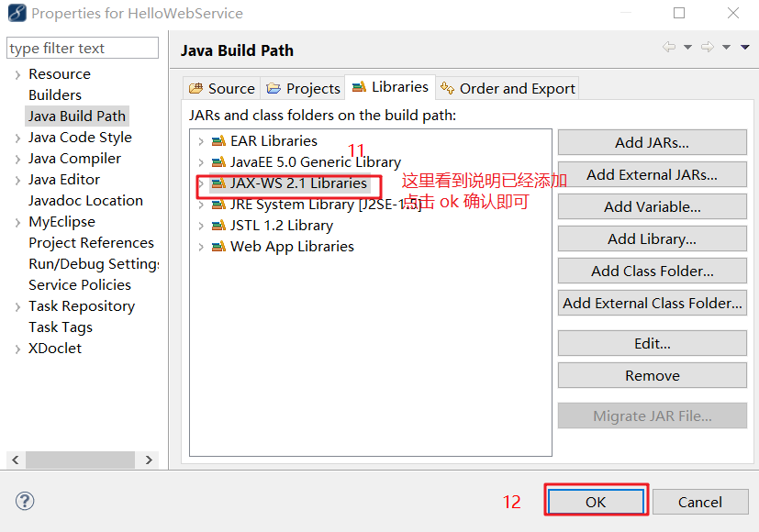This screenshot has width=759, height=532.
Task: Open Run/Debug Settings page
Action: coord(94,264)
